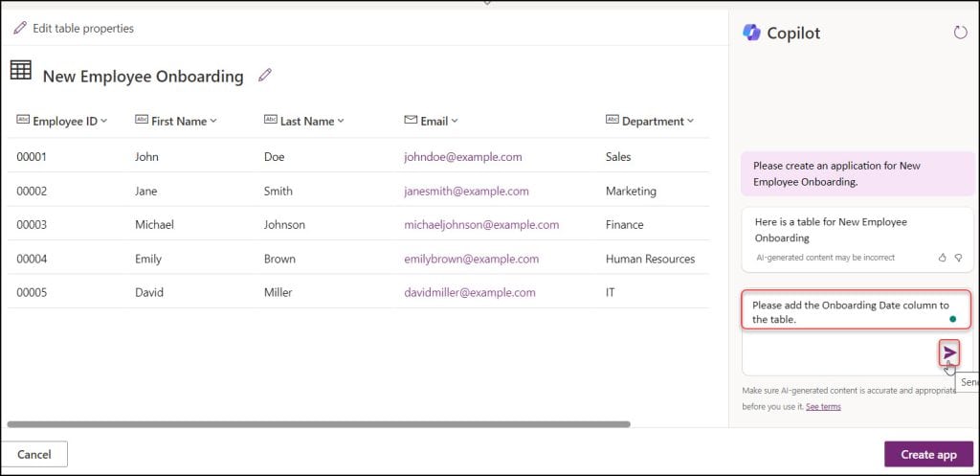Open the Department column dropdown
The image size is (980, 476).
(691, 121)
